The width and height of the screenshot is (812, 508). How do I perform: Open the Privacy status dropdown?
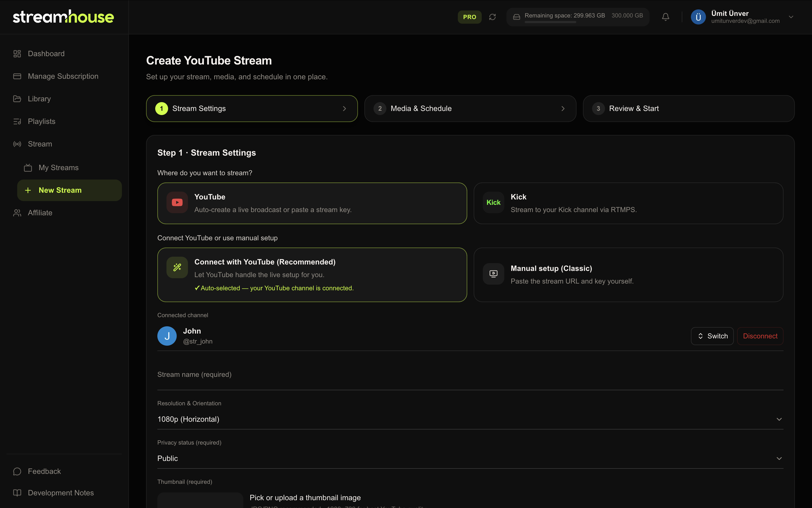(x=470, y=459)
